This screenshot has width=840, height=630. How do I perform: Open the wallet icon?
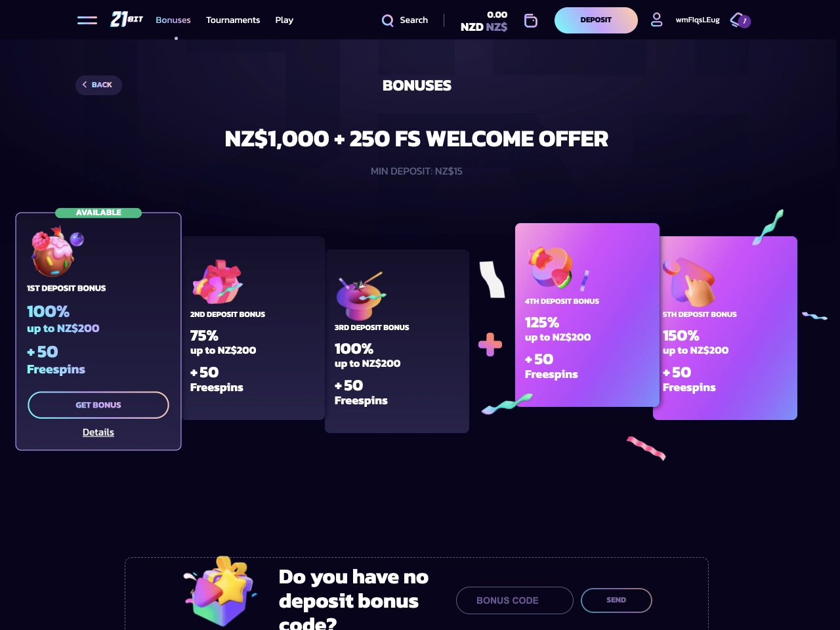click(x=531, y=20)
